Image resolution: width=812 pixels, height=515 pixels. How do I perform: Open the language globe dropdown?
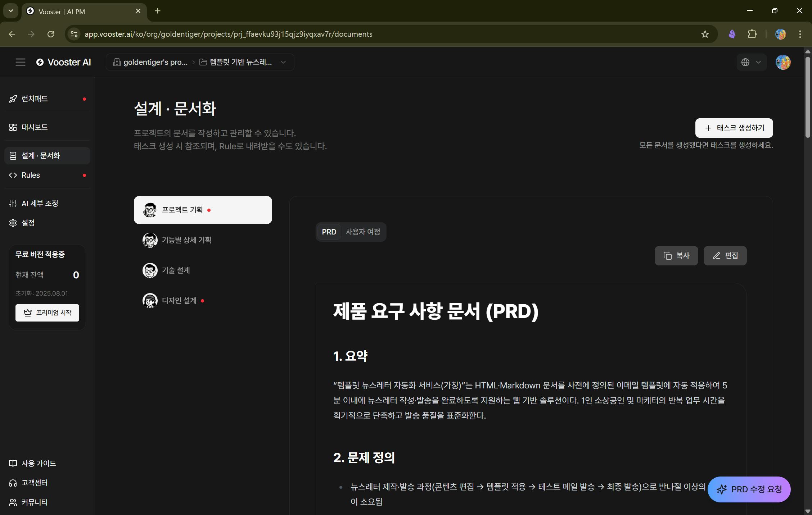(x=751, y=62)
